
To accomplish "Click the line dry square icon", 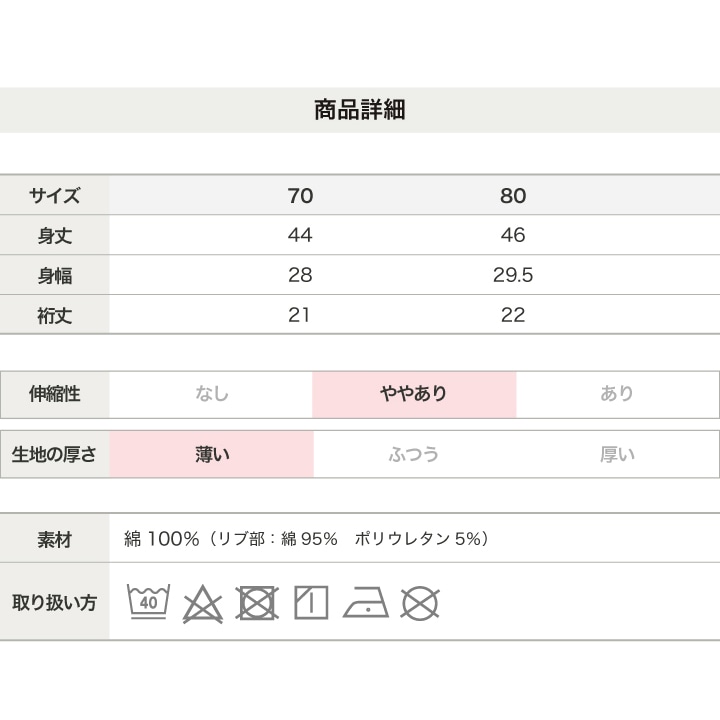I will (311, 602).
